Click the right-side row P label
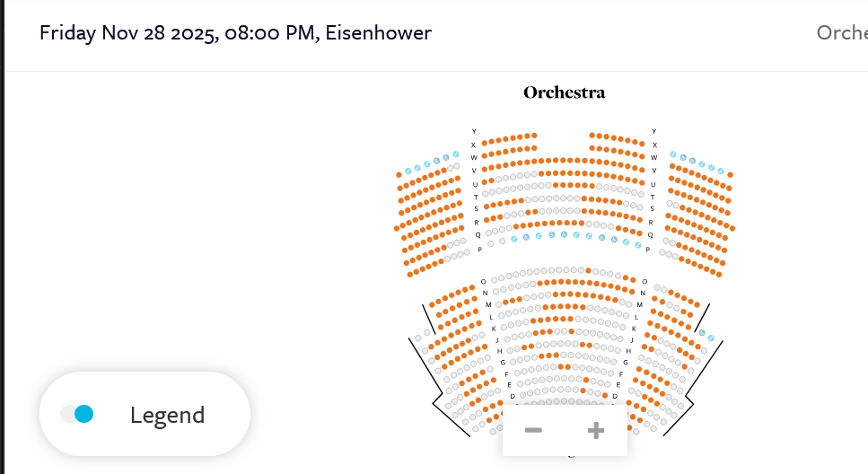This screenshot has height=474, width=868. click(647, 250)
